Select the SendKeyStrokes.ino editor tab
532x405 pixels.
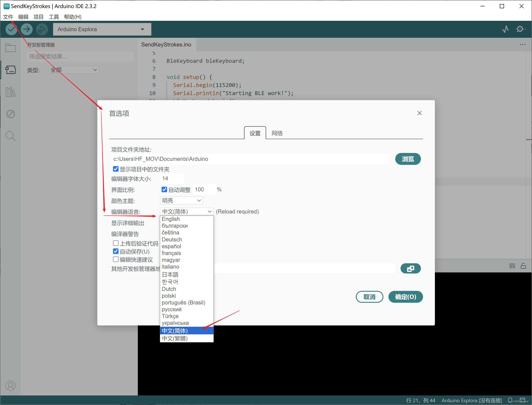coord(166,45)
